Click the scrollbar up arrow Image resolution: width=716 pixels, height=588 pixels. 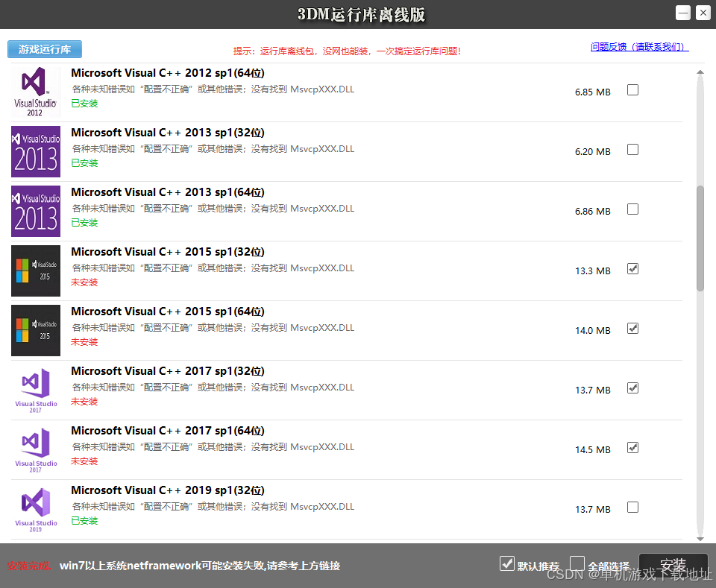700,72
